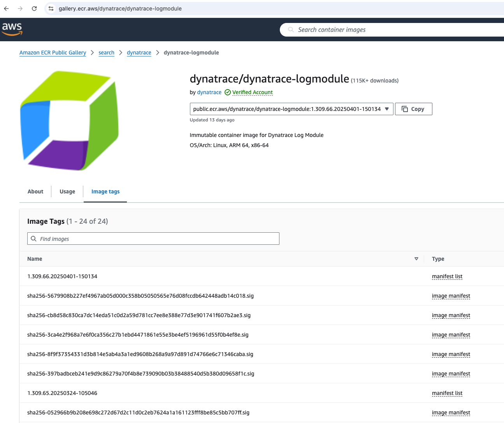Click the magnifier icon in Find images
Viewport: 504px width, 423px height.
[x=34, y=239]
